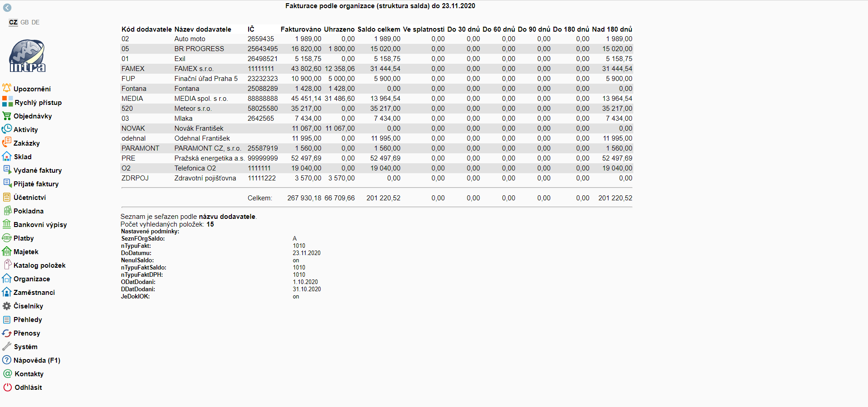Click the back arrow icon
This screenshot has height=407, width=868.
(x=7, y=8)
